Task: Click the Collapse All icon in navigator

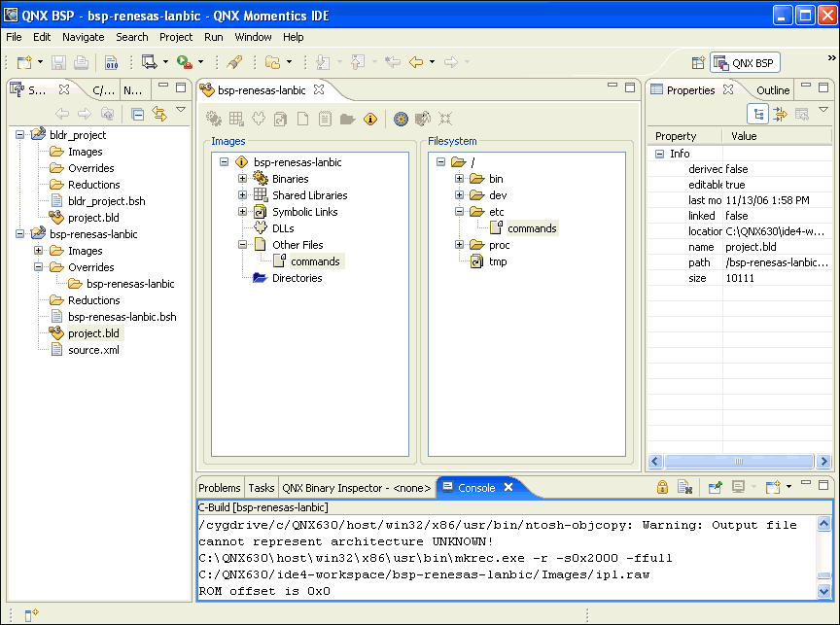Action: (138, 114)
